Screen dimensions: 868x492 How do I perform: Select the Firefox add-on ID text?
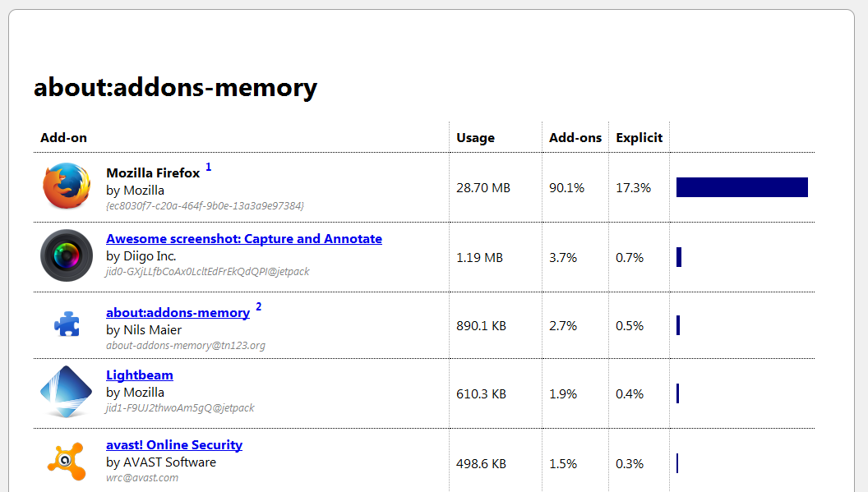pyautogui.click(x=205, y=205)
